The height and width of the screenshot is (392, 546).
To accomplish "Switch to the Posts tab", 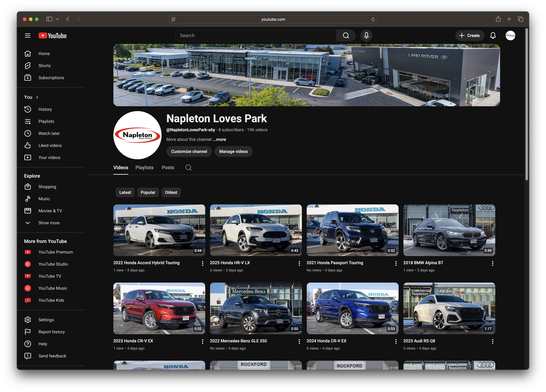I will click(168, 168).
